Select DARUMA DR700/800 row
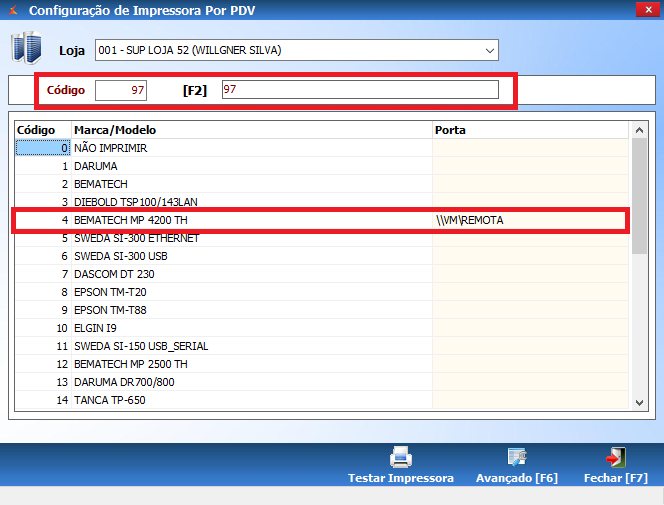The image size is (664, 505). (x=322, y=382)
